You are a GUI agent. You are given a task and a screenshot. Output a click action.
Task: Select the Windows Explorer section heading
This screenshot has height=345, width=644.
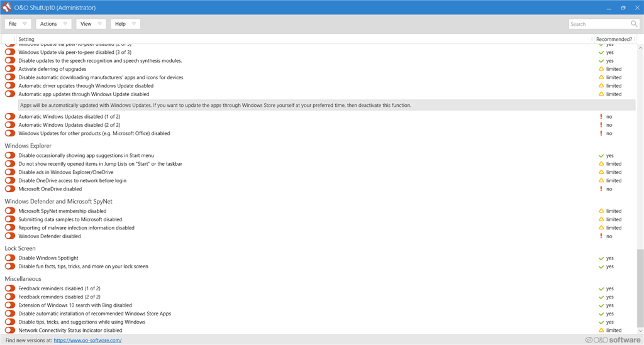(28, 146)
